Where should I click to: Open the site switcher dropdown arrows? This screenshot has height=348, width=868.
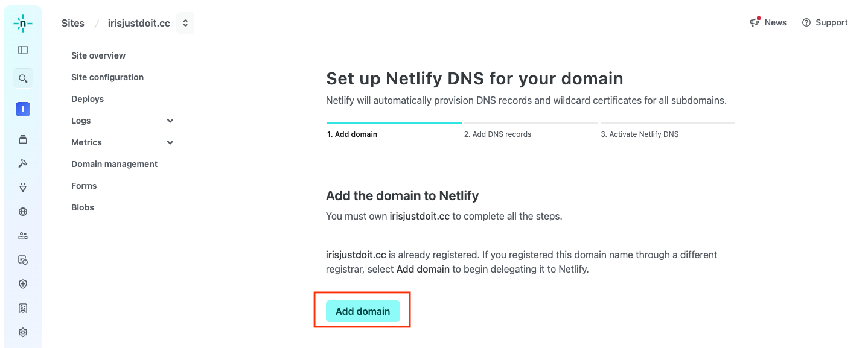185,24
